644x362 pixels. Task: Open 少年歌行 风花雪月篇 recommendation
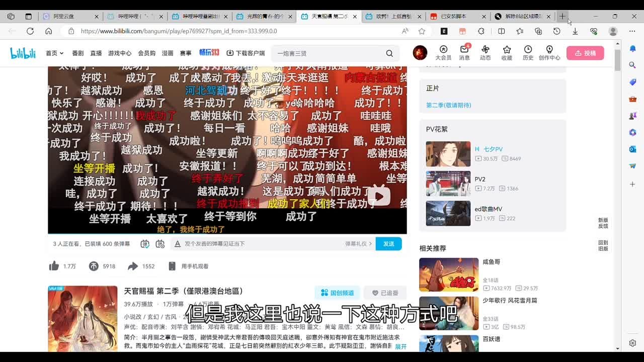[x=449, y=313]
